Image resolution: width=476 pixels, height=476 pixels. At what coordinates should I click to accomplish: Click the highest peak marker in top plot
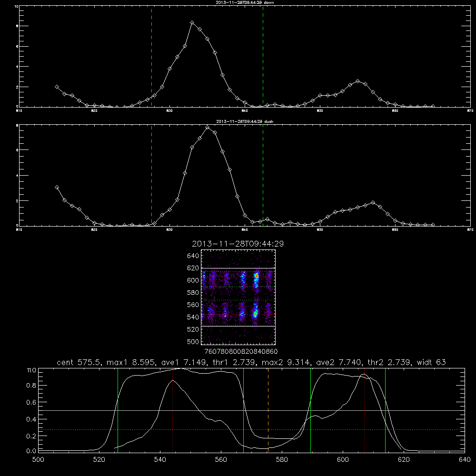[x=192, y=23]
